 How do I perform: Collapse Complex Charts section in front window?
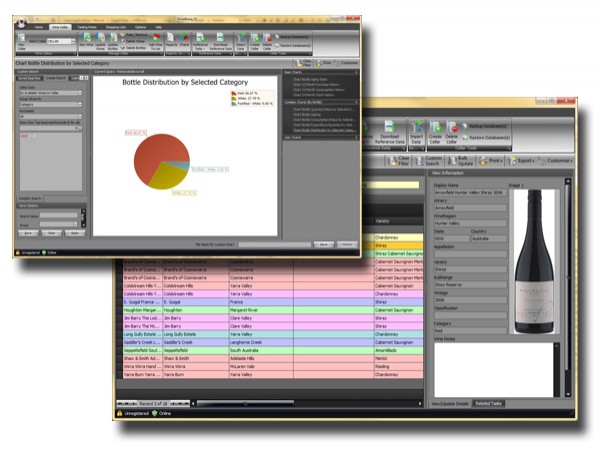356,102
